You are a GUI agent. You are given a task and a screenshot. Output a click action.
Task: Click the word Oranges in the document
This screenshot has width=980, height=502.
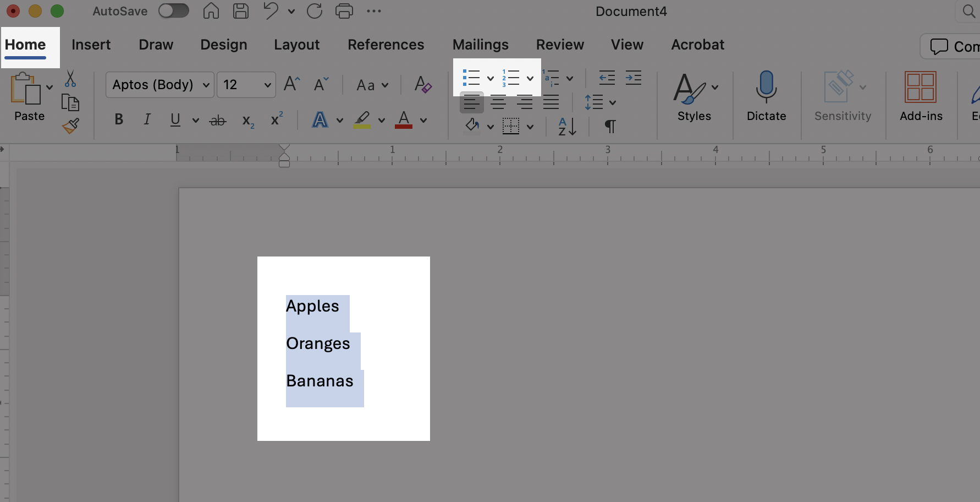[x=318, y=343]
